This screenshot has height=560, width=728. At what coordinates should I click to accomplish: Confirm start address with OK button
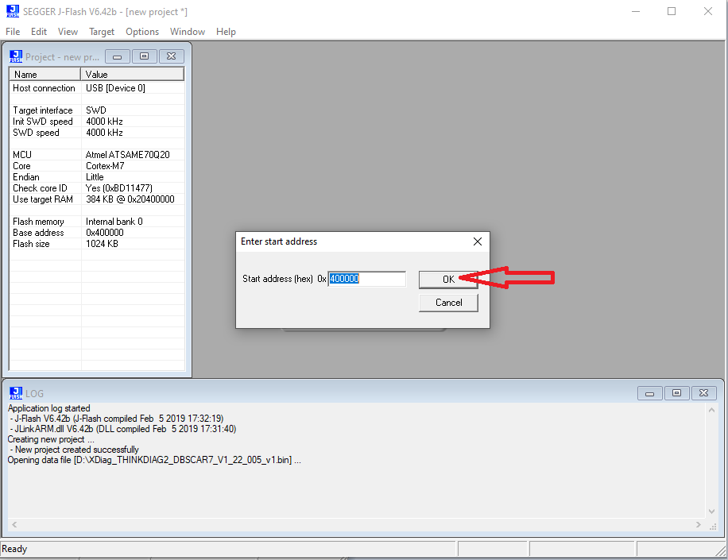pyautogui.click(x=448, y=280)
